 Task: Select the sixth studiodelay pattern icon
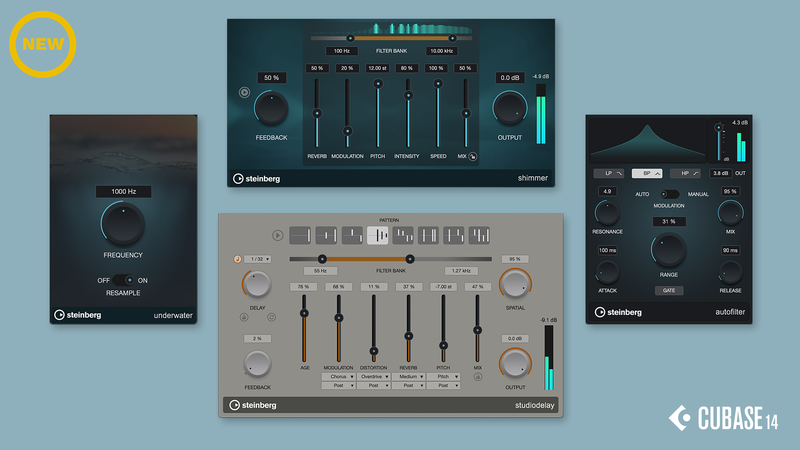(x=429, y=236)
